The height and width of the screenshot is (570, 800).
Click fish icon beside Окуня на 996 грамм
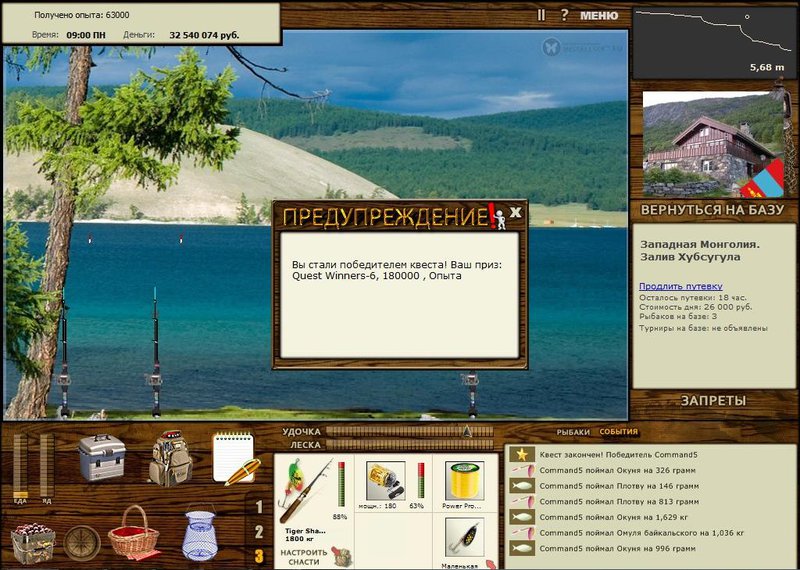tap(522, 549)
